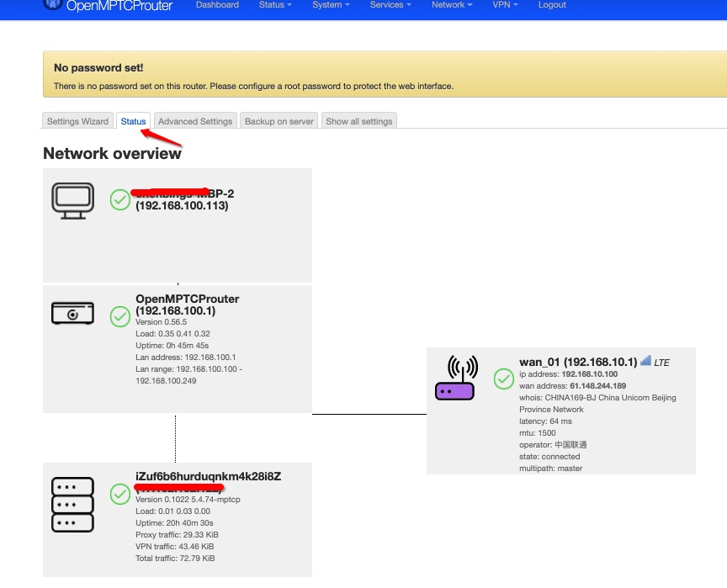This screenshot has width=727, height=588.
Task: Click 'Total traffic: 72.79 KiB' text
Action: pos(175,558)
